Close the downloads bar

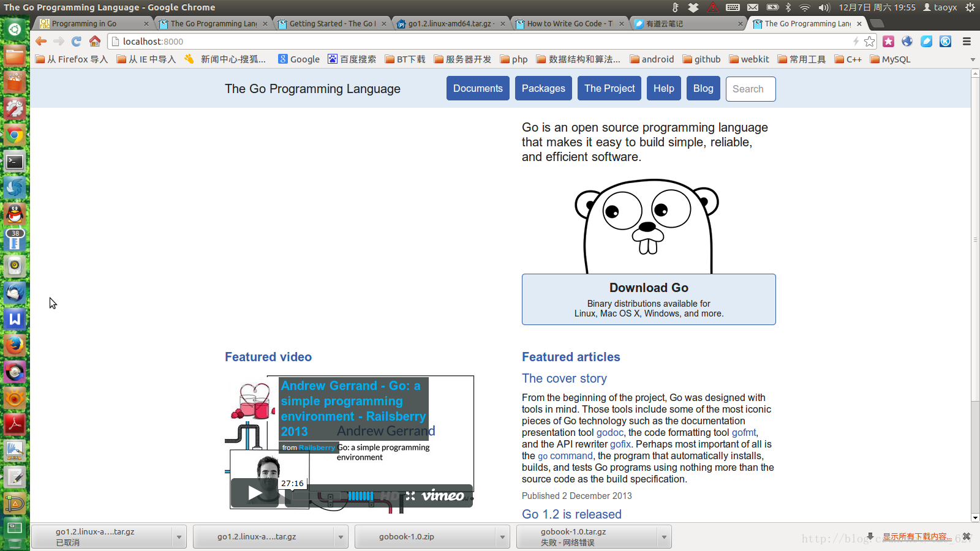[x=967, y=536]
